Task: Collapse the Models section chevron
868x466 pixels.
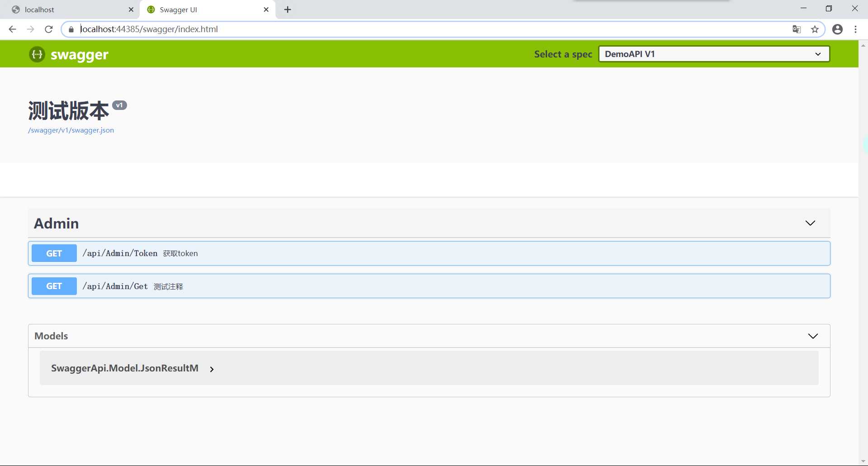Action: pos(813,336)
